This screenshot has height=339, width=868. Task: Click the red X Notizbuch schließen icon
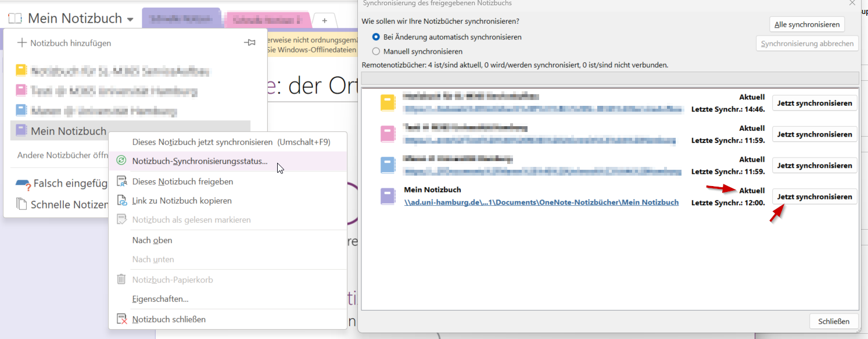click(121, 319)
